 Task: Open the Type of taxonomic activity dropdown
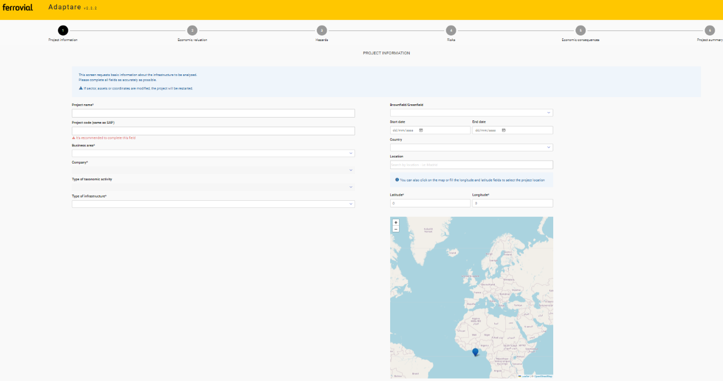coord(213,187)
